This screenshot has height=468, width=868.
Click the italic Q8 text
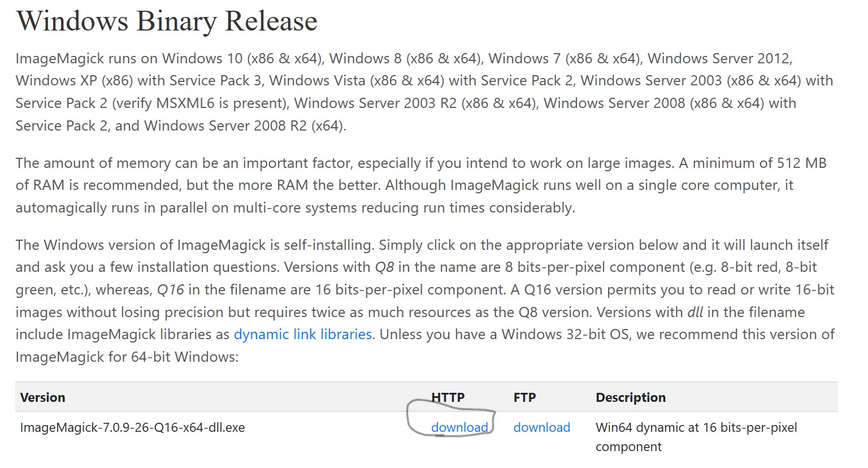click(x=384, y=267)
